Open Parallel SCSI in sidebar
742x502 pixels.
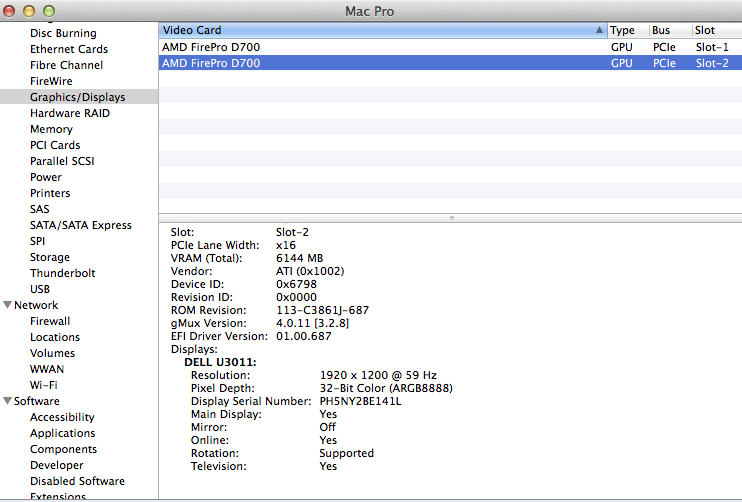click(x=62, y=161)
